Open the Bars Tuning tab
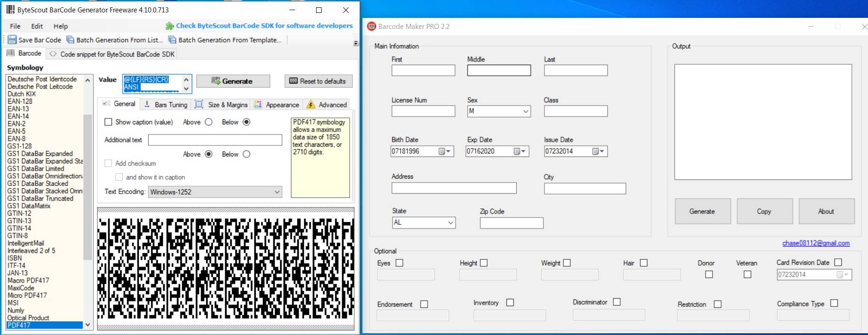The width and height of the screenshot is (868, 335). tap(166, 105)
